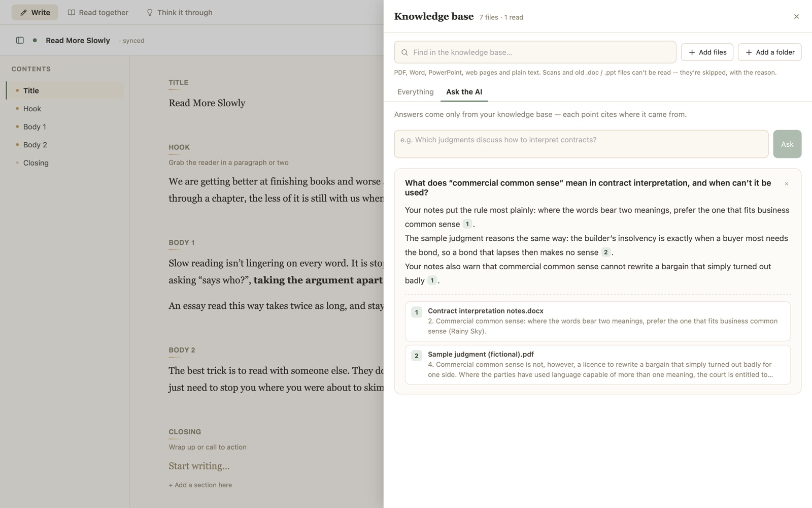Open the Everything tab
The width and height of the screenshot is (812, 508).
[x=416, y=92]
